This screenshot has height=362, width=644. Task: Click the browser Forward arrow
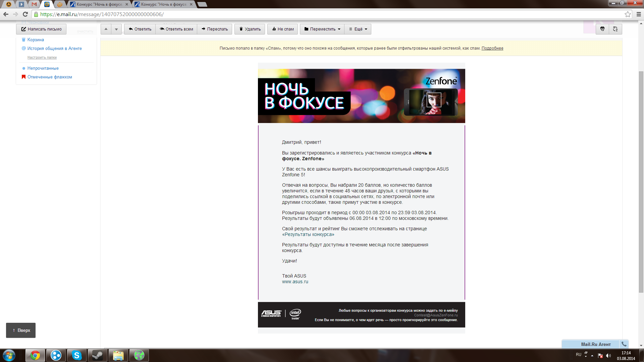15,14
